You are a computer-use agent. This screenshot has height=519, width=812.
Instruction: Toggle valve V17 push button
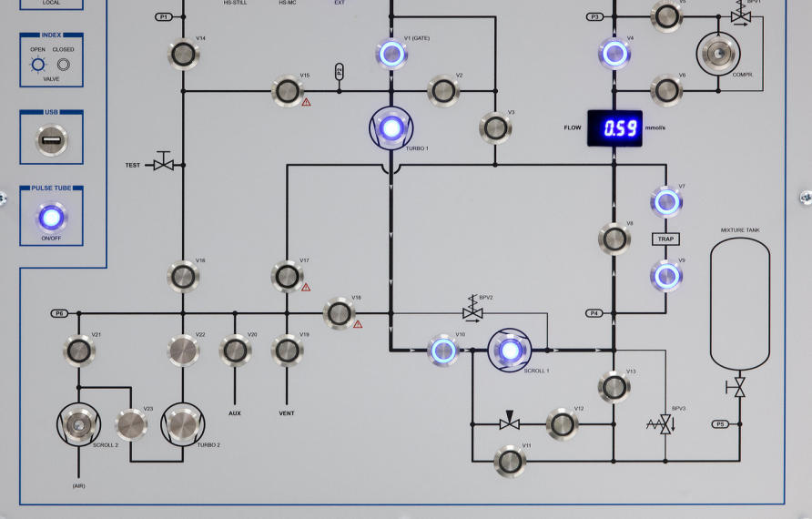click(x=288, y=276)
